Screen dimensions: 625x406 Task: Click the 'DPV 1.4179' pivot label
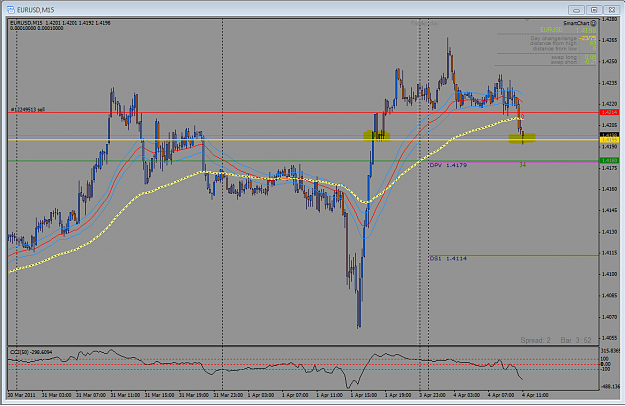pyautogui.click(x=448, y=165)
